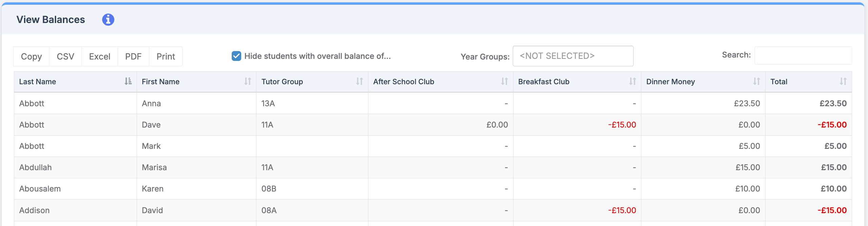Image resolution: width=868 pixels, height=226 pixels.
Task: Sort by Breakfast Club column icon
Action: 633,82
